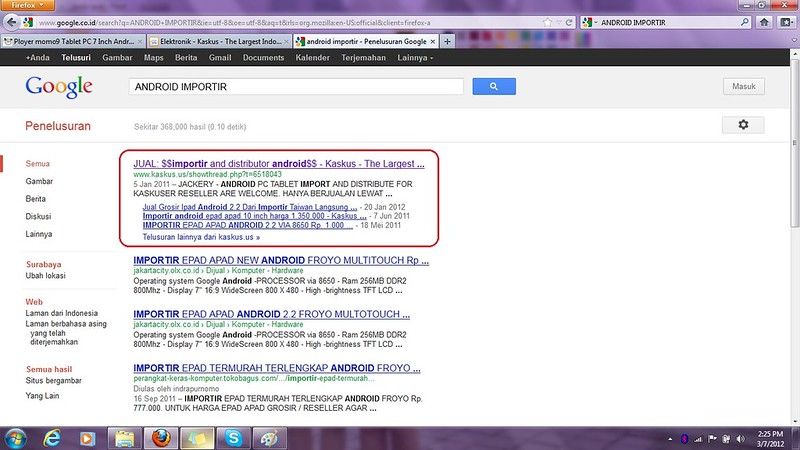The height and width of the screenshot is (450, 800).
Task: Open IMPORTIR EPAD APAD NEW ANDROID FROYO result
Action: [x=281, y=260]
